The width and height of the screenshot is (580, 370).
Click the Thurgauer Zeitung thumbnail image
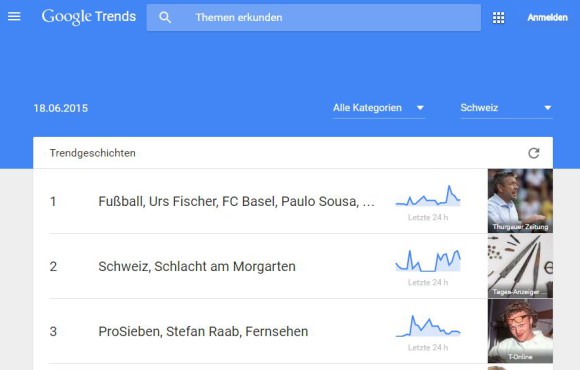520,201
